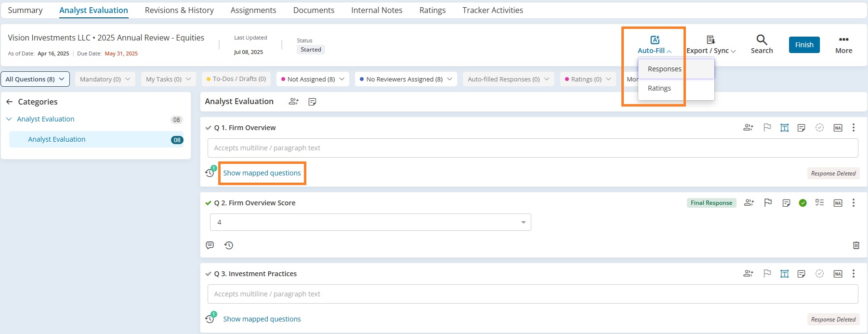This screenshot has height=334, width=868.
Task: Mark Q1 Firm Overview as Not Applicable
Action: 838,128
